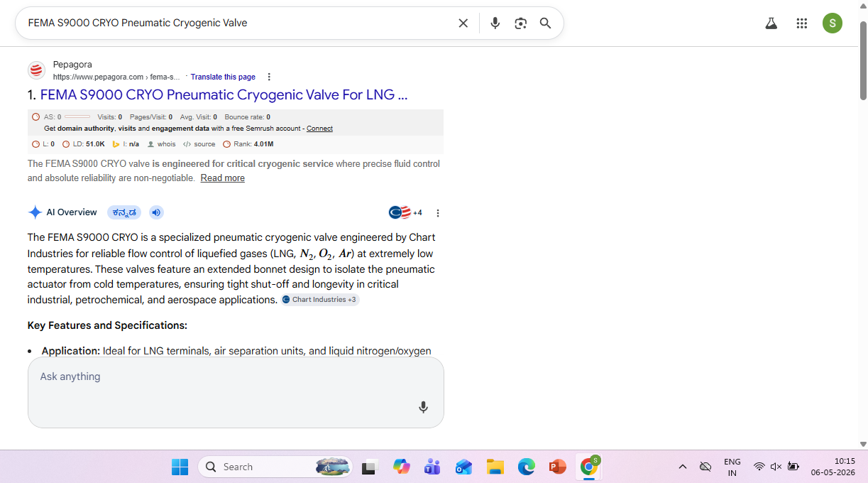868x483 pixels.
Task: Clear the search query with the X icon
Action: click(463, 23)
